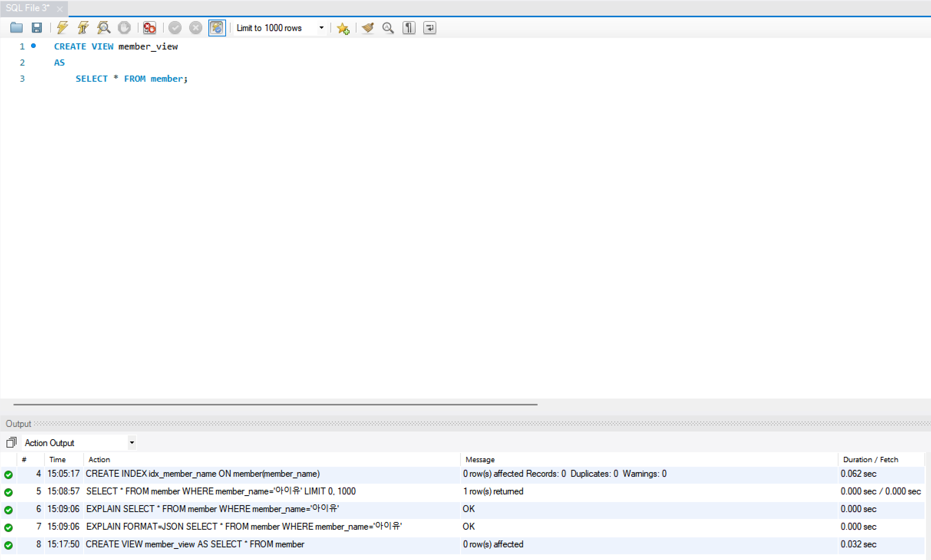Commit the transaction

[175, 28]
